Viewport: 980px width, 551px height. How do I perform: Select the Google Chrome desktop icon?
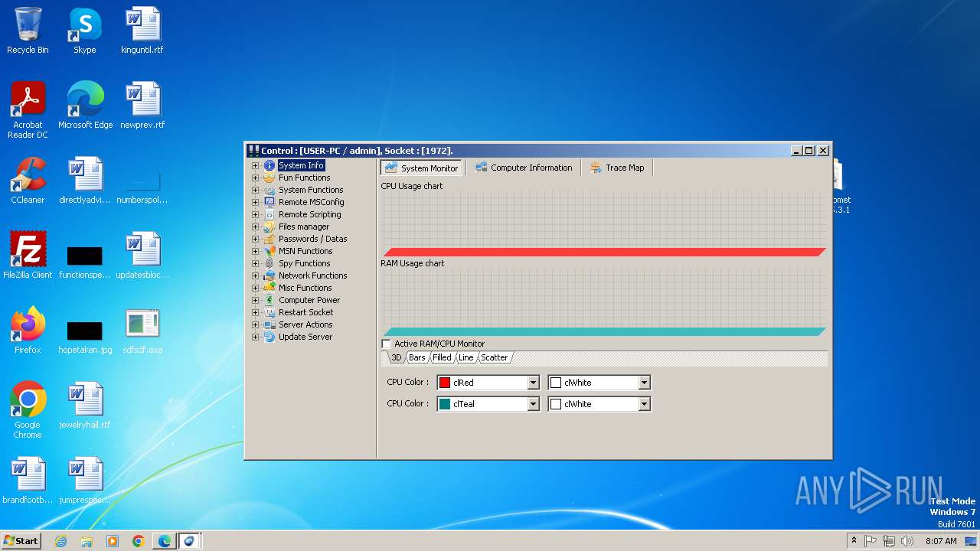(x=28, y=410)
